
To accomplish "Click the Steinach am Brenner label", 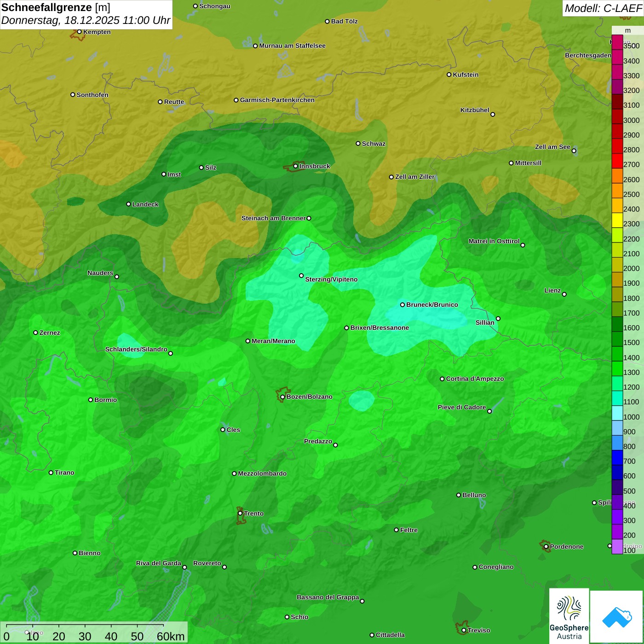I will tap(274, 218).
